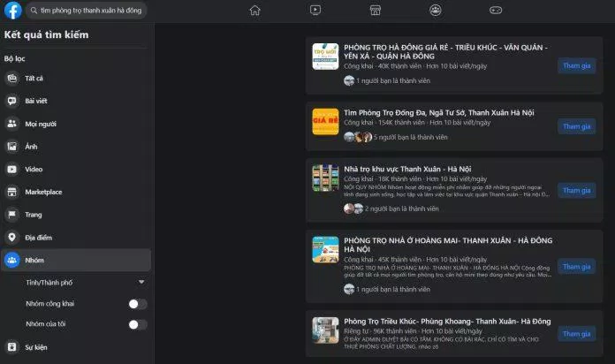Focus the Facebook search input field
Screen dimensions: 615x364
click(87, 11)
